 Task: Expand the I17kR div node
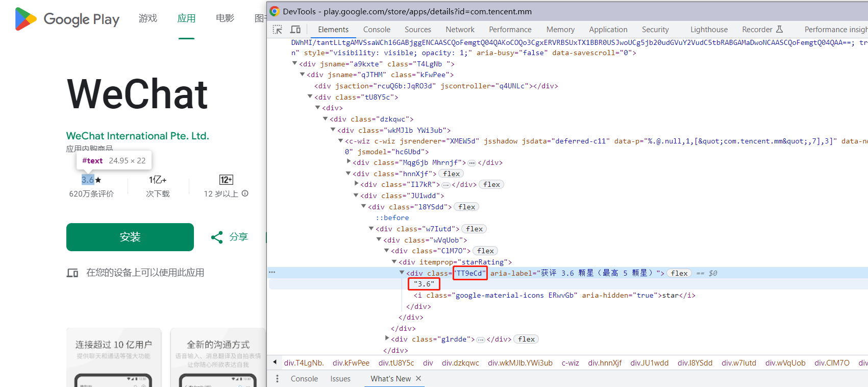click(x=356, y=184)
